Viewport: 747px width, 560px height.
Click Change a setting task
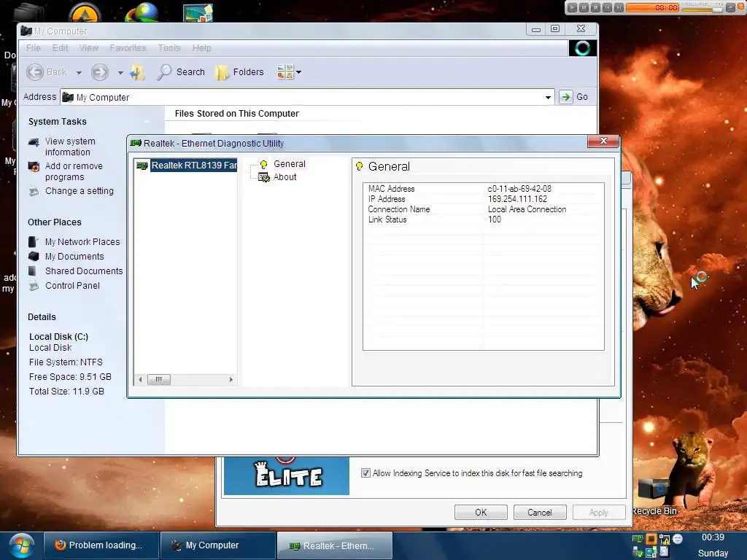tap(79, 191)
